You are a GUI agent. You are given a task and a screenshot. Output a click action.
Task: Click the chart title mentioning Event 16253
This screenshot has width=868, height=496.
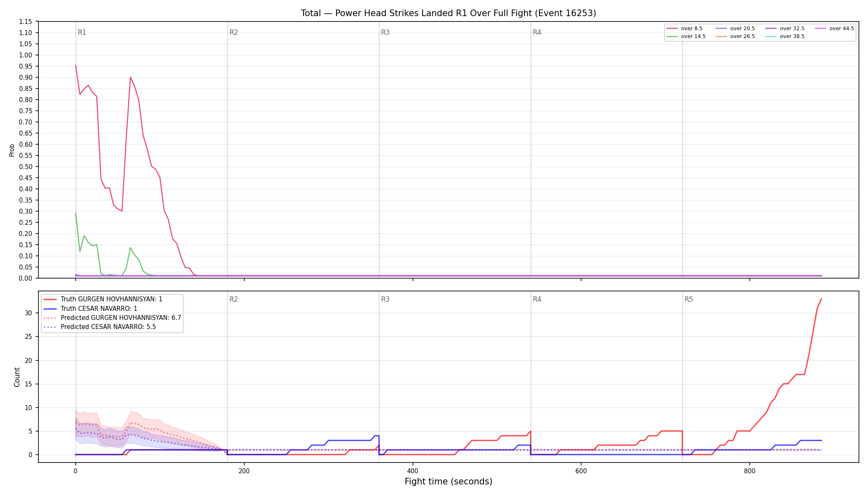click(448, 13)
